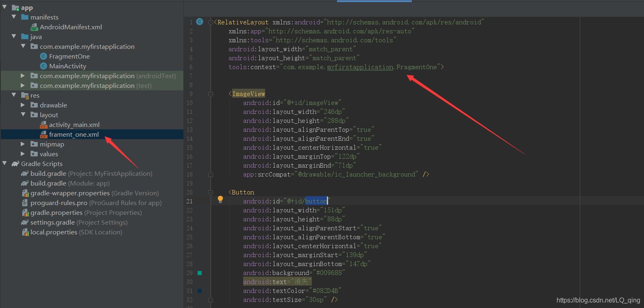Viewport: 644px width, 308px height.
Task: Click the FragmentOne class icon
Action: tap(44, 56)
